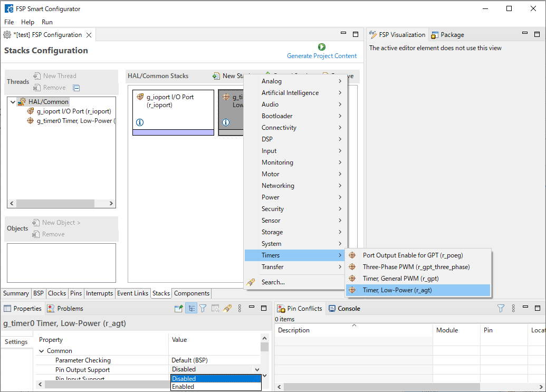Click info icon on g_ioport stack block
This screenshot has height=392, width=546.
tap(140, 122)
